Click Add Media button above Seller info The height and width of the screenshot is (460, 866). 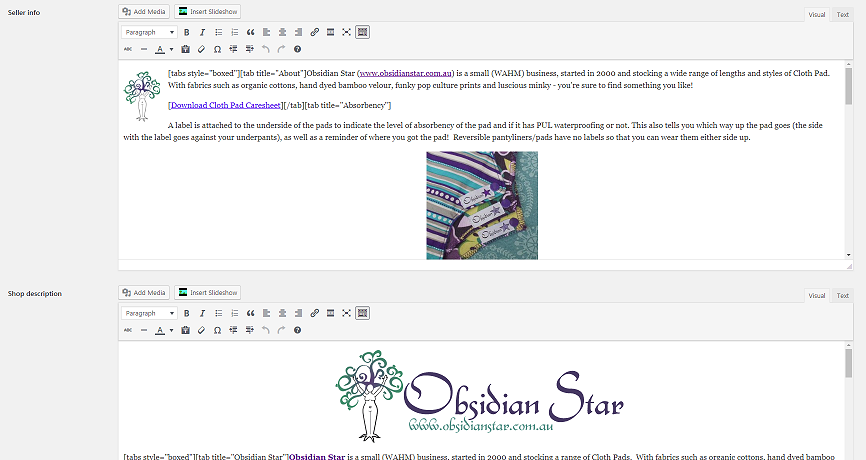click(144, 11)
